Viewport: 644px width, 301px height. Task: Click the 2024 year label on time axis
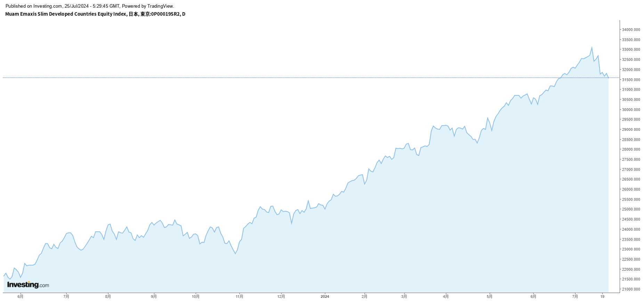(x=325, y=296)
